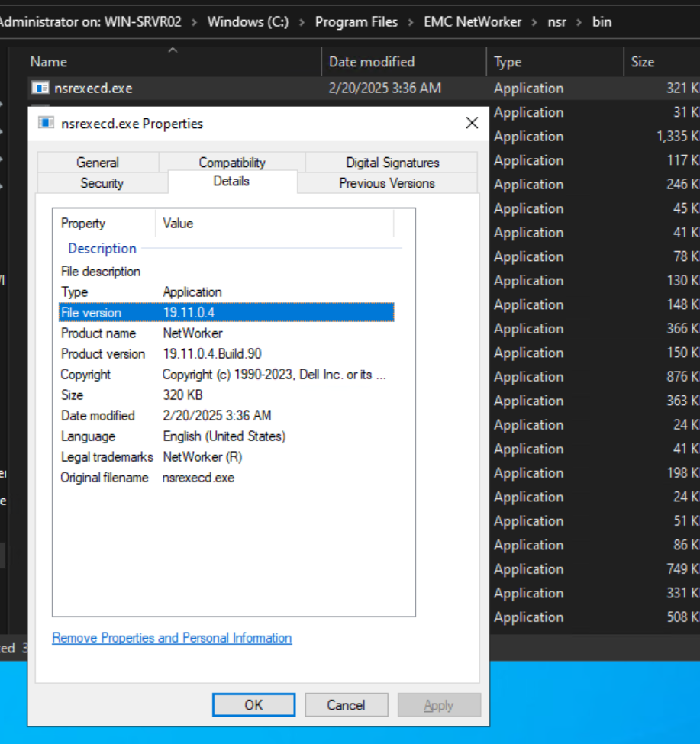The image size is (700, 744).
Task: Click the ascending sort arrow above Name column
Action: [x=172, y=51]
